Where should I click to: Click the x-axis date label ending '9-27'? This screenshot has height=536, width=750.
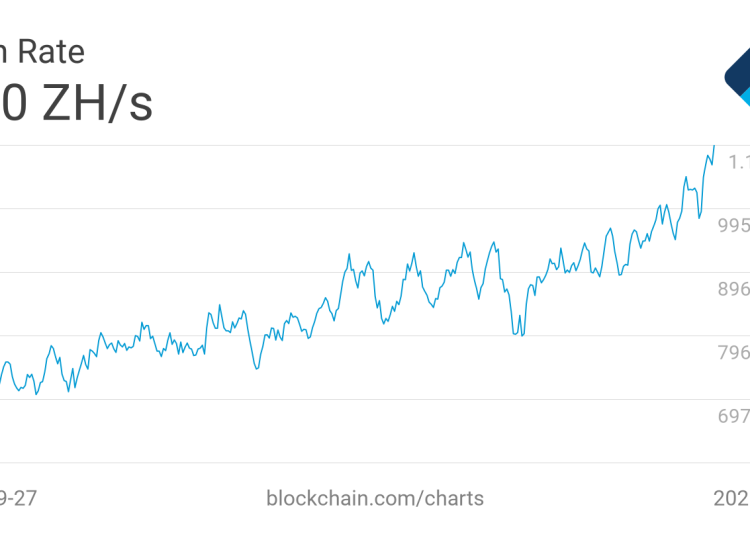click(x=25, y=497)
